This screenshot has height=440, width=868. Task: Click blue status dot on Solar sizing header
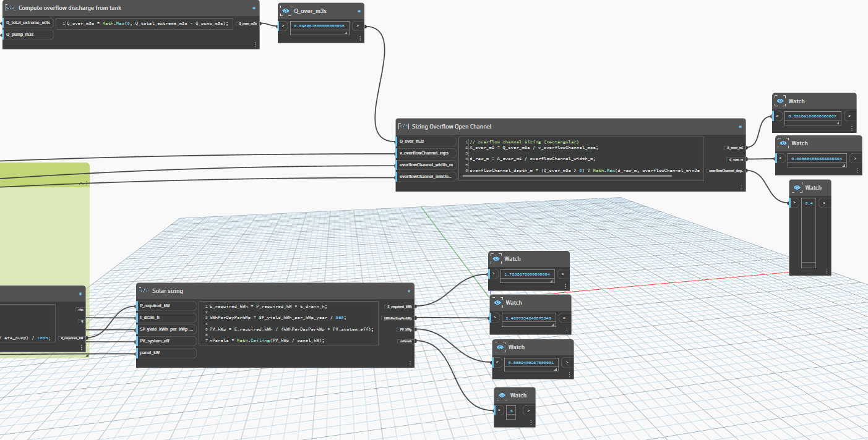409,290
